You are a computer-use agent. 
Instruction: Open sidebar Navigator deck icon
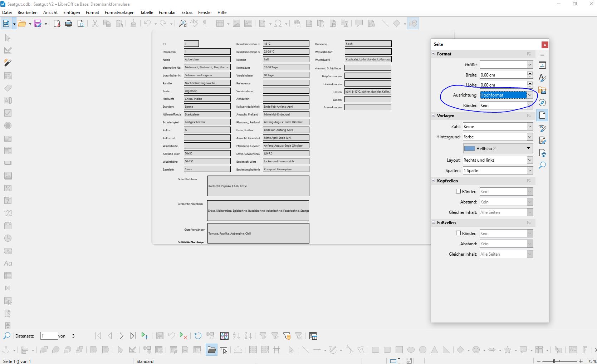[542, 103]
